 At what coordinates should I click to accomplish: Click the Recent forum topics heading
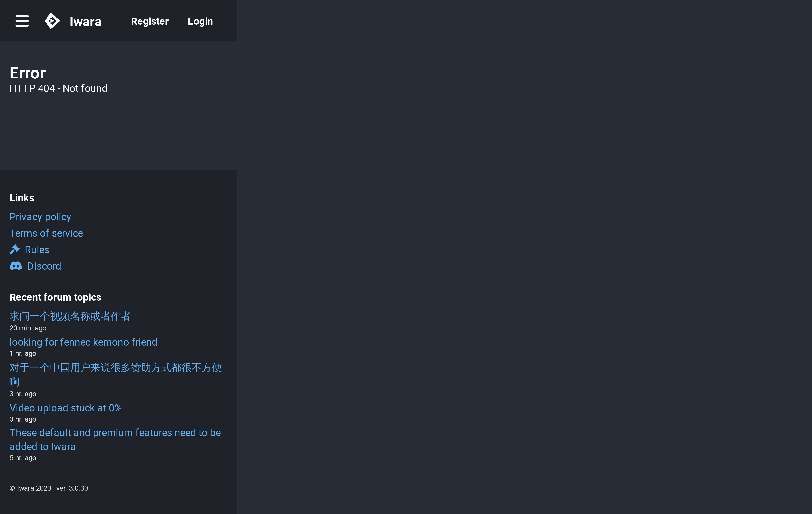pyautogui.click(x=55, y=297)
